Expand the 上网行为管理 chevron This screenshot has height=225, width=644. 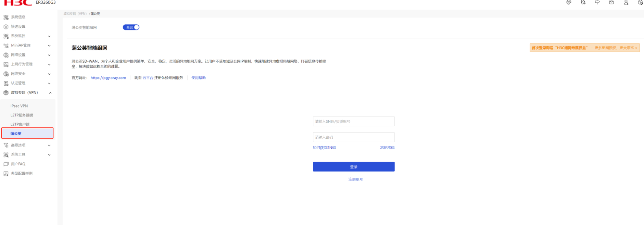tap(49, 64)
